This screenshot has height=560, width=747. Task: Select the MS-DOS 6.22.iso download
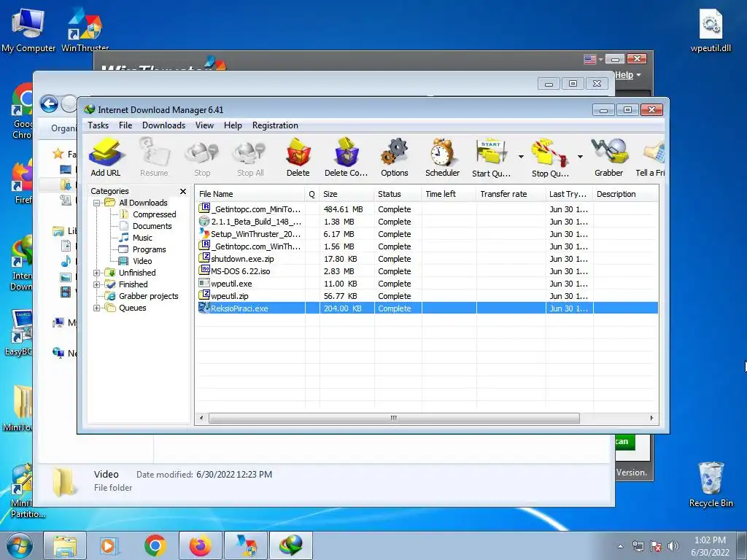coord(427,271)
